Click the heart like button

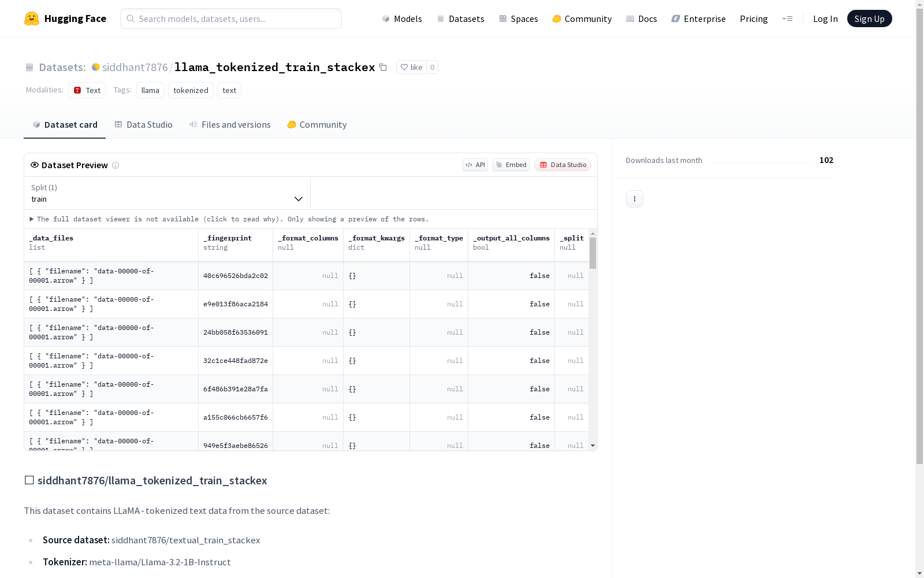click(x=411, y=67)
